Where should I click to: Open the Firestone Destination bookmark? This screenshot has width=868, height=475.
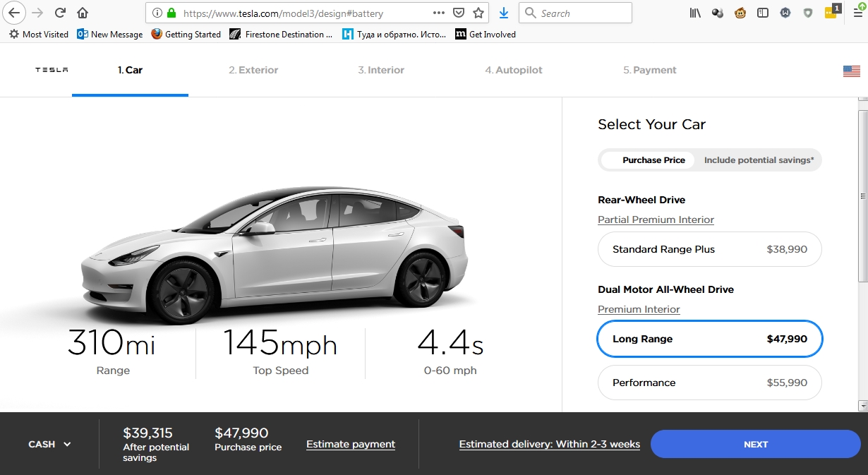coord(281,34)
